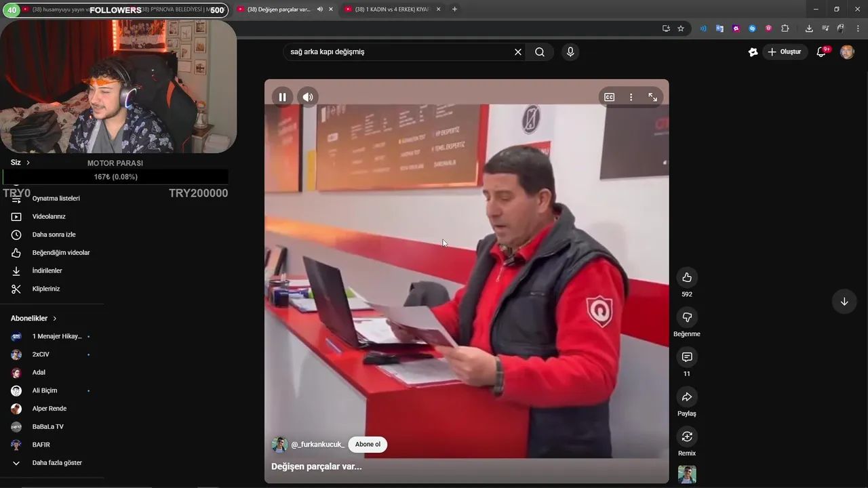The width and height of the screenshot is (868, 488).
Task: Click the blue sound-wave extension icon
Action: pyautogui.click(x=703, y=28)
